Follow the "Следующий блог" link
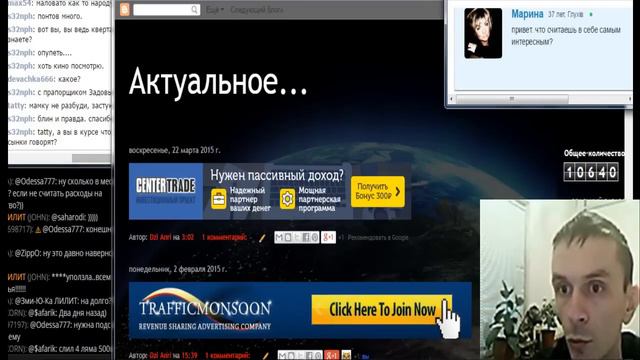The image size is (640, 360). pos(256,10)
